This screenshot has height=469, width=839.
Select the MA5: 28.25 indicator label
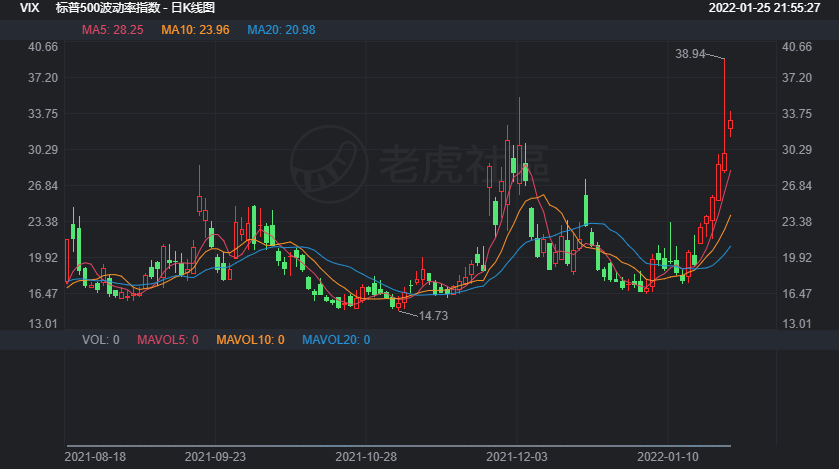112,30
